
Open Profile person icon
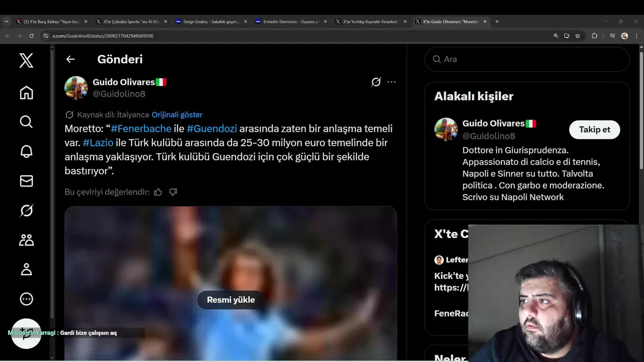26,269
